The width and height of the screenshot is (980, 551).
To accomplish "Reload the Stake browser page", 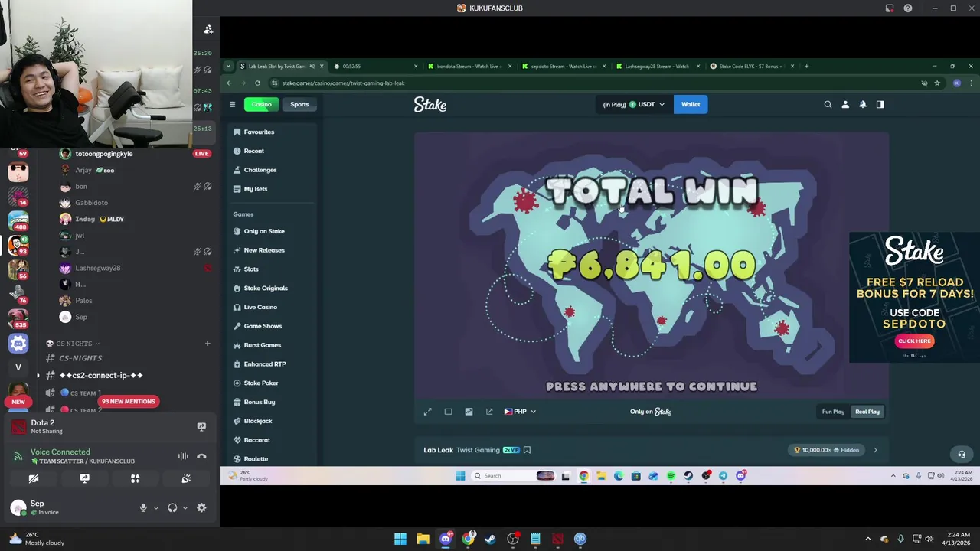I will pyautogui.click(x=257, y=83).
